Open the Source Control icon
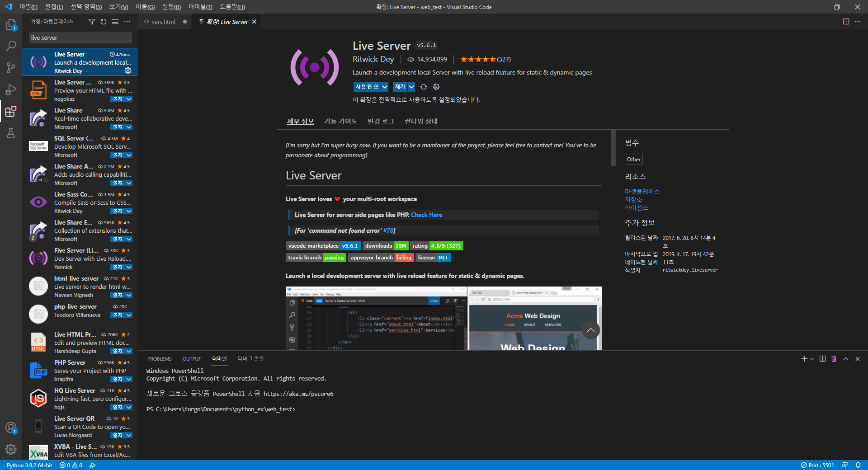 [x=11, y=67]
